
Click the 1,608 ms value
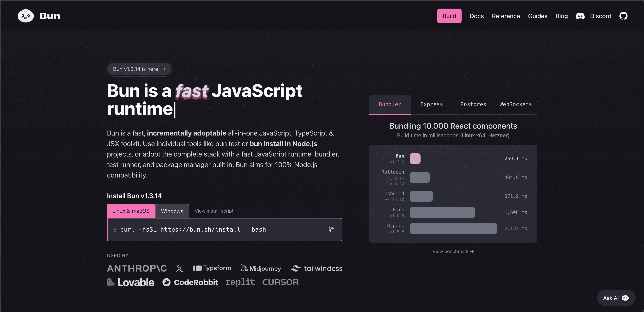click(516, 212)
